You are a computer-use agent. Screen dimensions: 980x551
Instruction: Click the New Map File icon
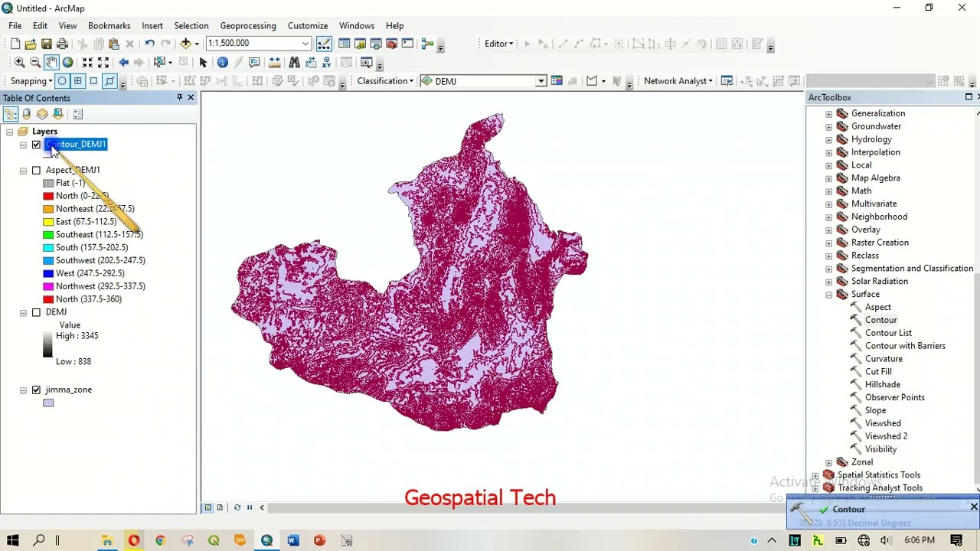15,44
